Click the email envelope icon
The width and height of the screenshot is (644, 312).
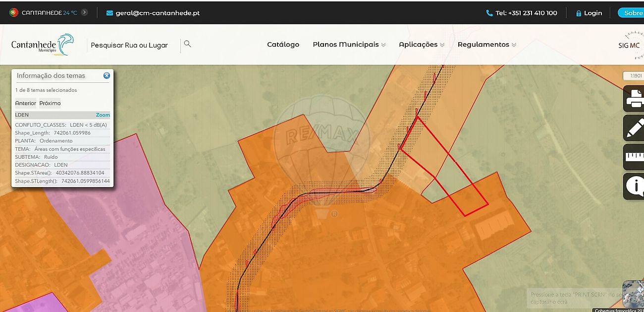click(109, 13)
